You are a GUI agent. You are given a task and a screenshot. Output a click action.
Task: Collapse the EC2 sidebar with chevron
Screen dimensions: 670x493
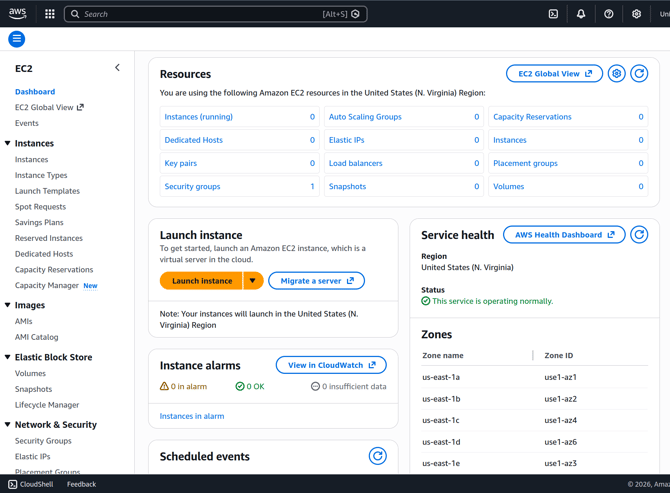117,68
